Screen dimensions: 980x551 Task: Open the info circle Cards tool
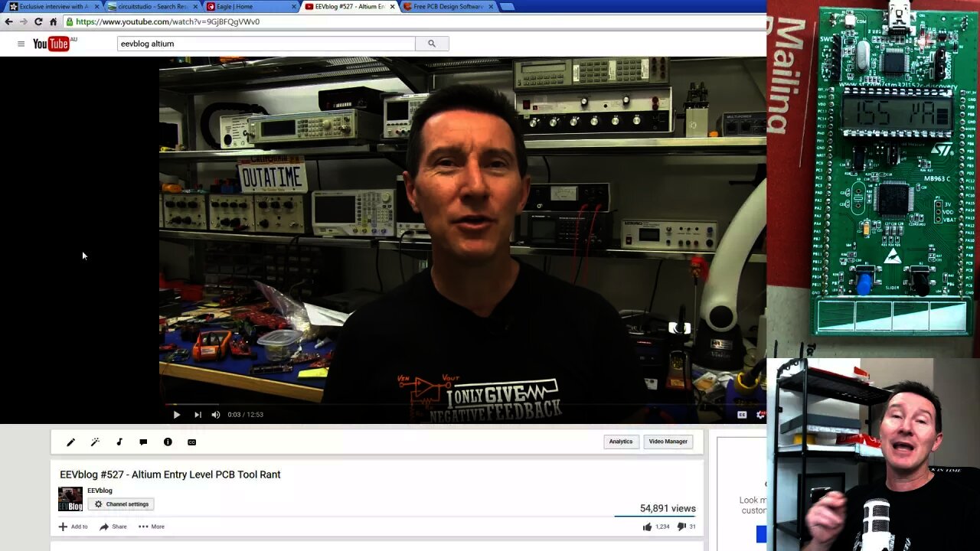pos(168,442)
